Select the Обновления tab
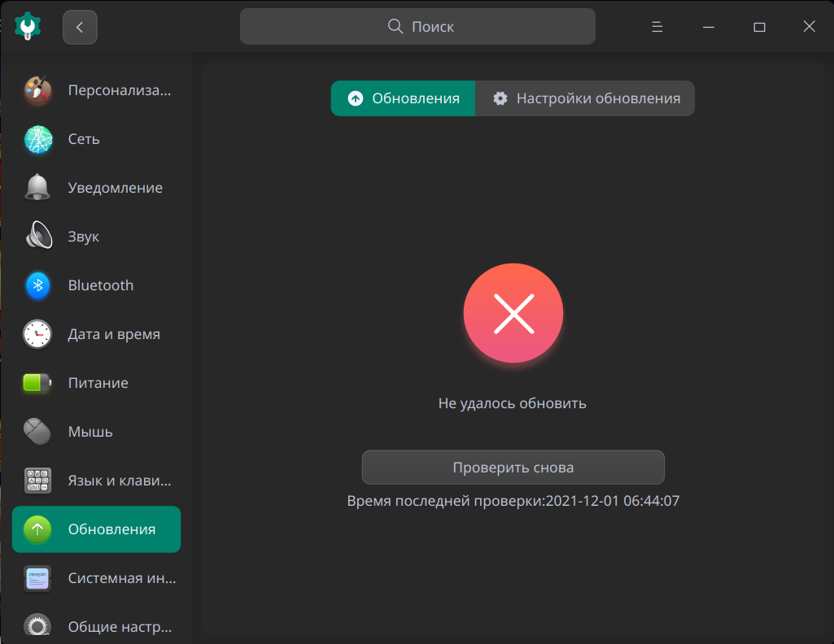This screenshot has width=834, height=644. 402,98
